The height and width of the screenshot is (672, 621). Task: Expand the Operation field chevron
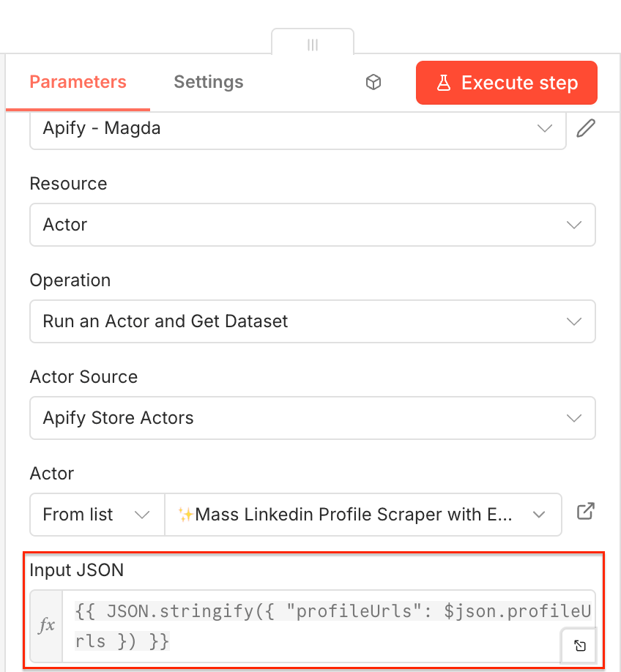pos(574,321)
